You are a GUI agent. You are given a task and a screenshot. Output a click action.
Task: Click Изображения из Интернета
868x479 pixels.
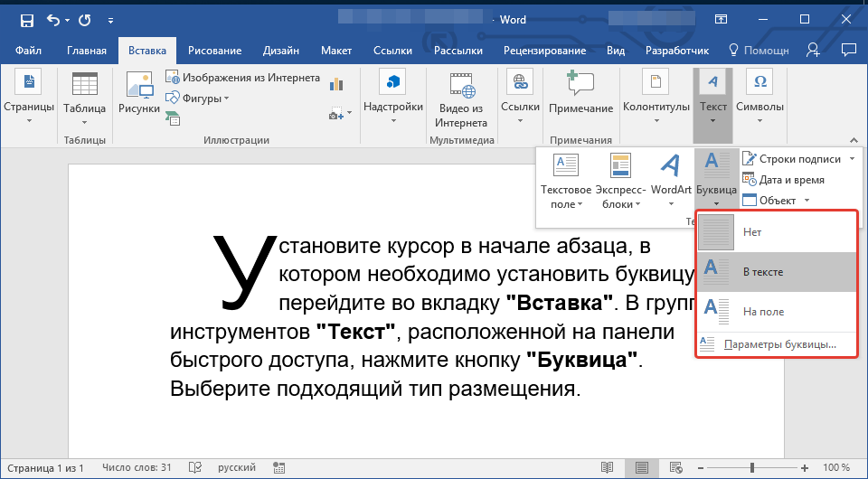click(244, 78)
